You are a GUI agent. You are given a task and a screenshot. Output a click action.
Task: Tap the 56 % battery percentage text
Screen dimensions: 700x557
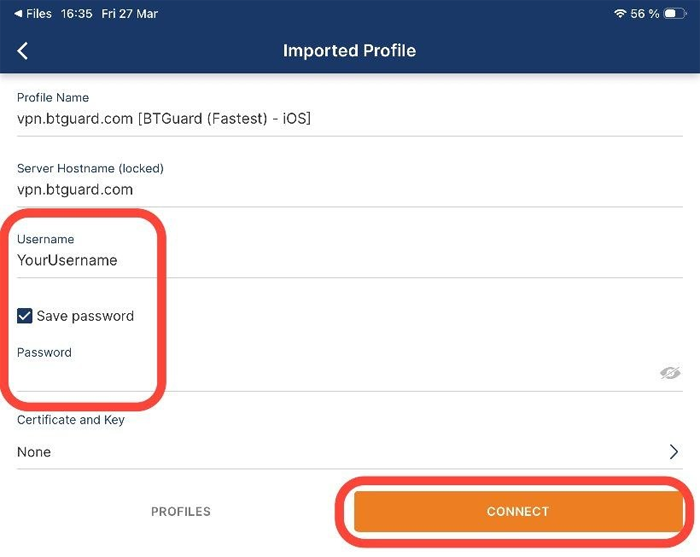645,14
